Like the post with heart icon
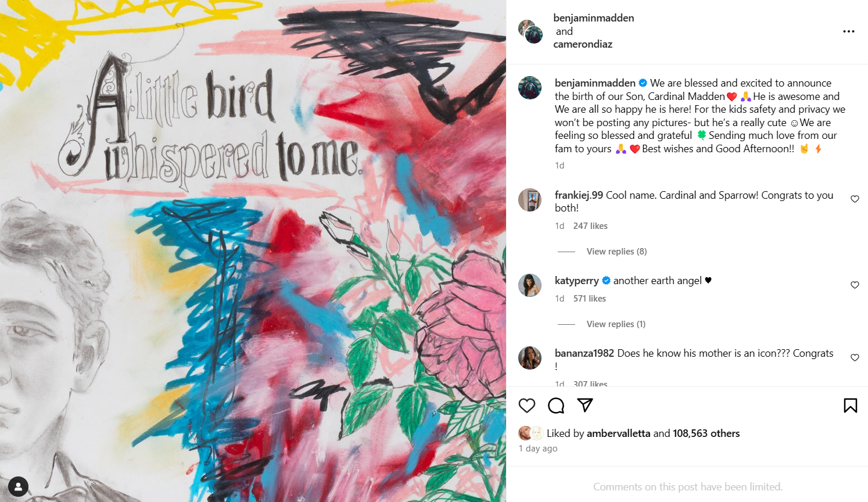Screen dimensions: 868x502 (x=527, y=406)
